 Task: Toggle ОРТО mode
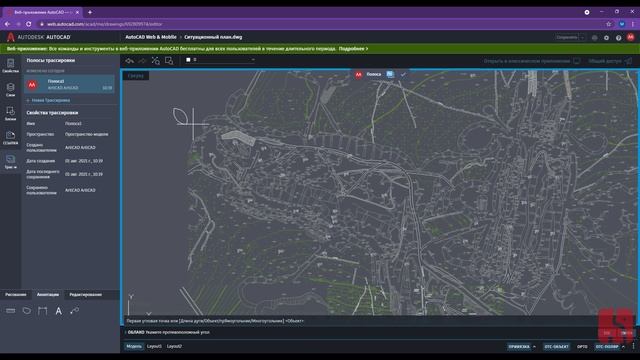point(582,347)
